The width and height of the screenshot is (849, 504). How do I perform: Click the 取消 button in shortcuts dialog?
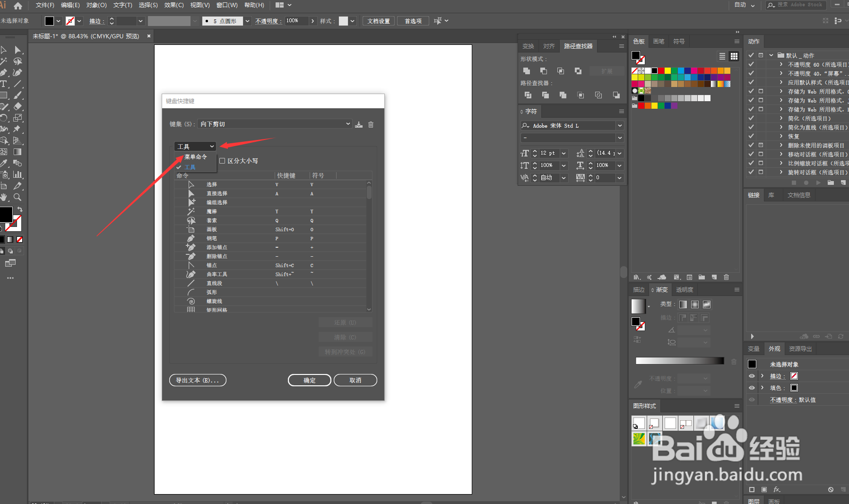[355, 380]
